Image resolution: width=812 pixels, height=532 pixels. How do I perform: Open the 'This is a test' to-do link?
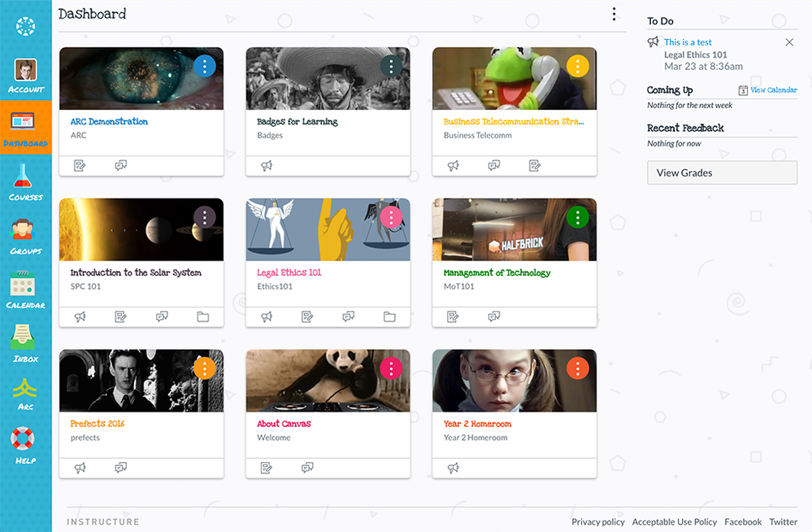point(688,41)
